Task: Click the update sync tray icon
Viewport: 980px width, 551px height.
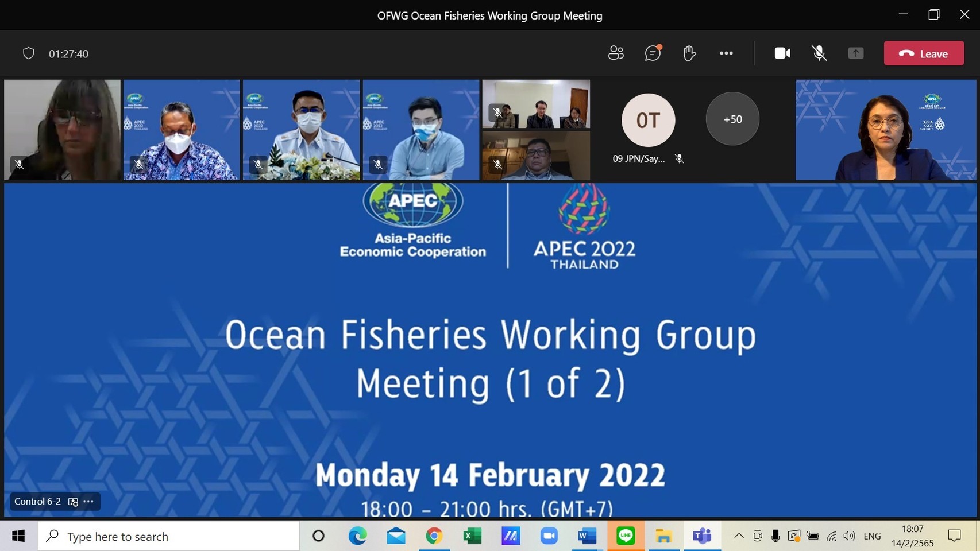Action: 794,536
